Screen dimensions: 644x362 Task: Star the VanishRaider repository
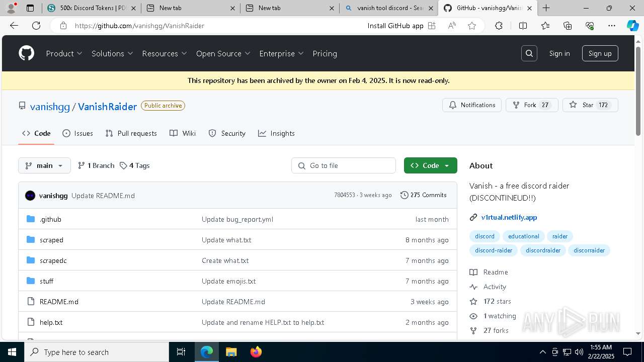pos(590,105)
